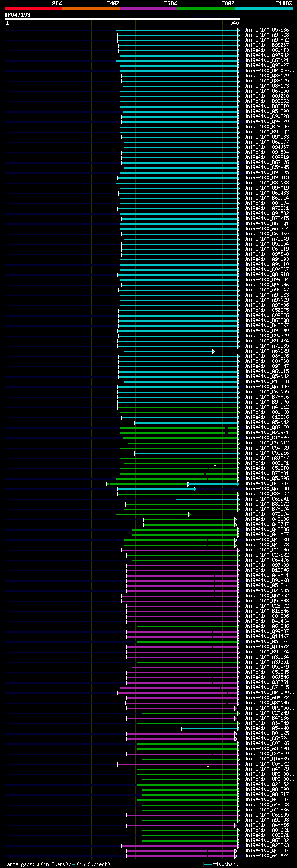This screenshot has height=868, width=297.
Task: Select hit UniRef100_A5HE90
Action: pyautogui.click(x=266, y=111)
